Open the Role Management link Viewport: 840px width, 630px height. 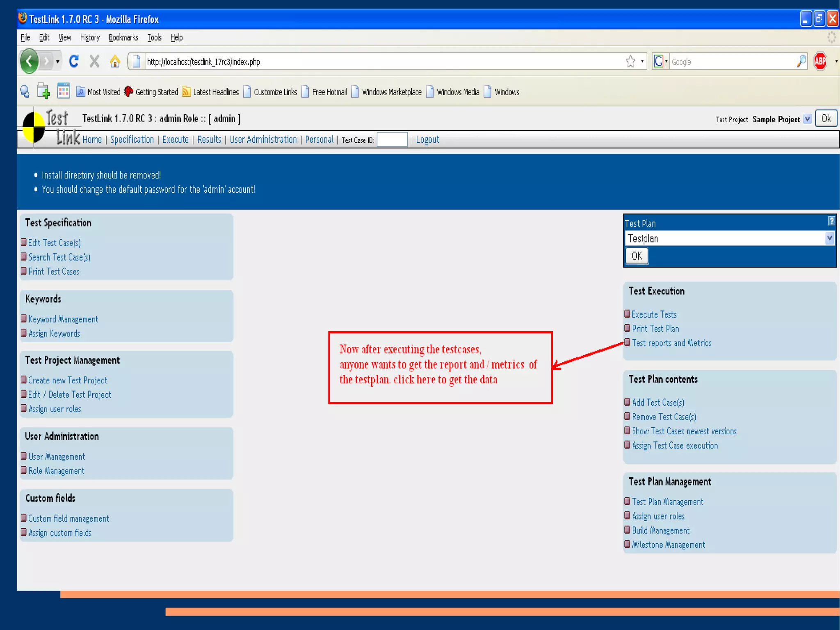tap(56, 471)
